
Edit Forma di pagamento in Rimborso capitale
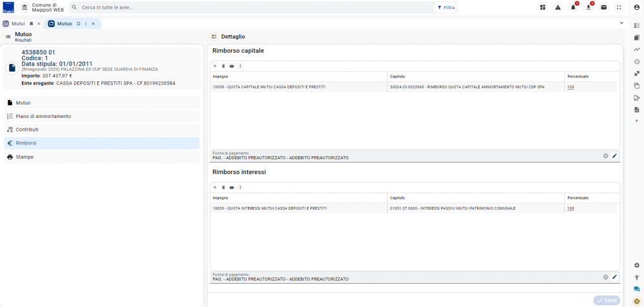click(x=614, y=155)
